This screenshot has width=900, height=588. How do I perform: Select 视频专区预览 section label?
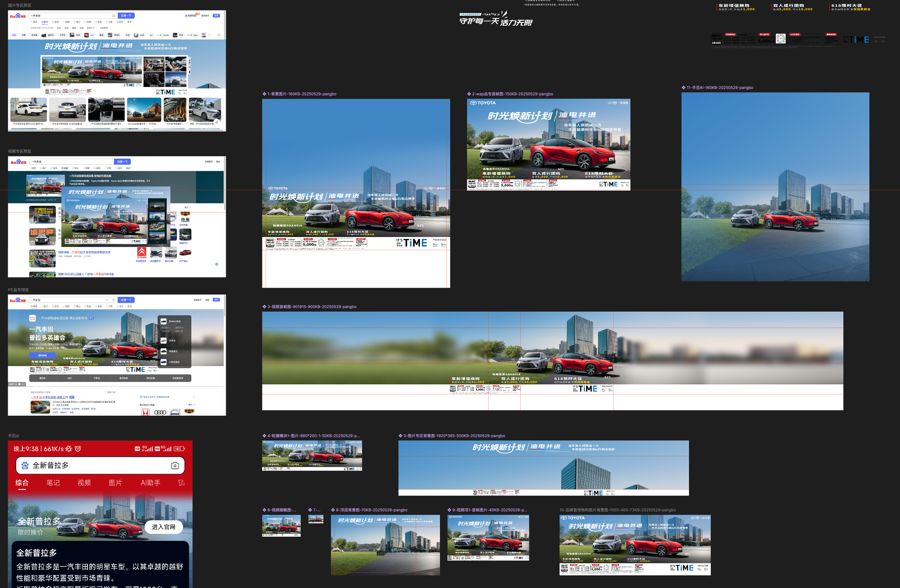(20, 151)
